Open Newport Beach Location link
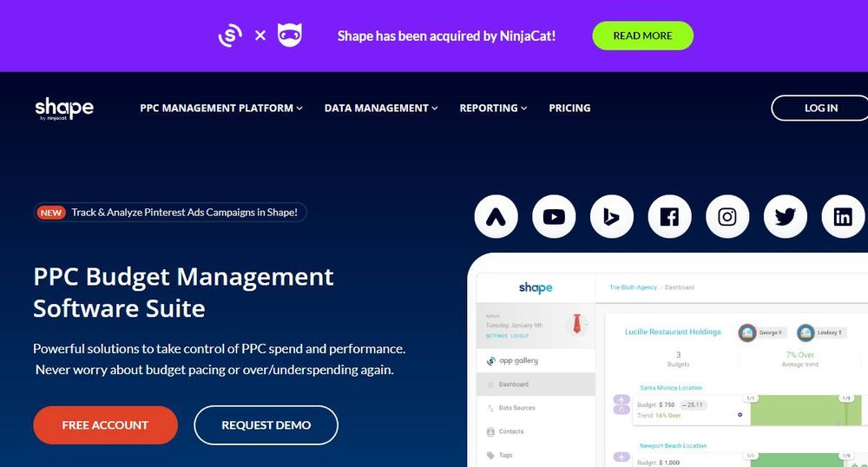868x467 pixels. click(x=674, y=446)
